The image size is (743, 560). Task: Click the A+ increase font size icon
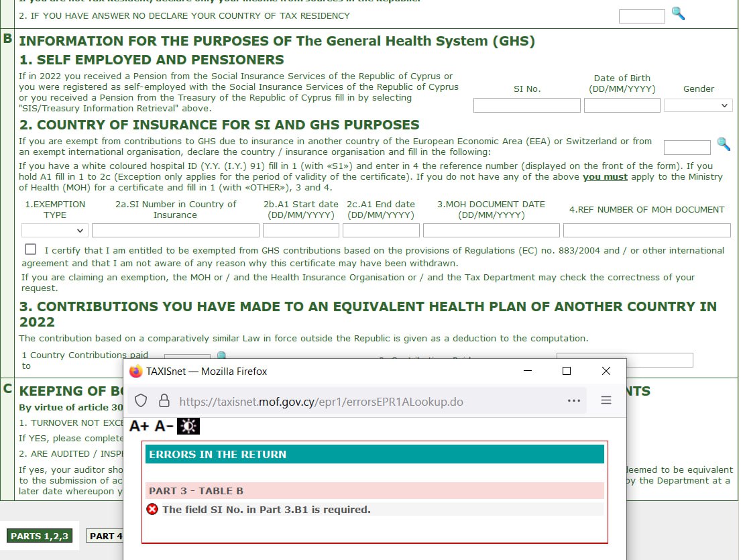(139, 426)
